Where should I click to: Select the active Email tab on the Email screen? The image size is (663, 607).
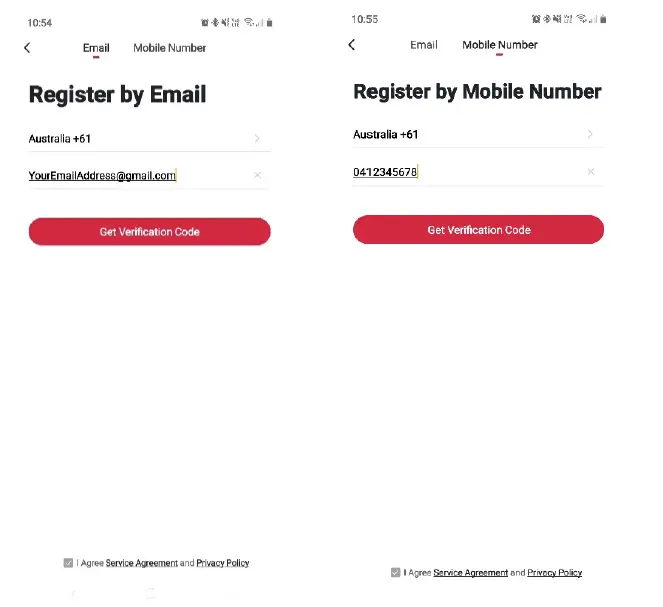(x=96, y=48)
